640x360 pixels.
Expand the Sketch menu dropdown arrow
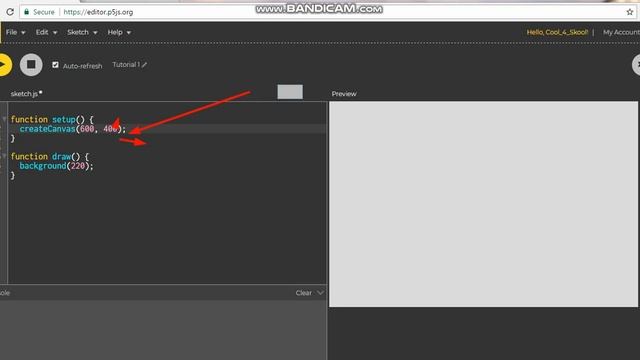(95, 33)
